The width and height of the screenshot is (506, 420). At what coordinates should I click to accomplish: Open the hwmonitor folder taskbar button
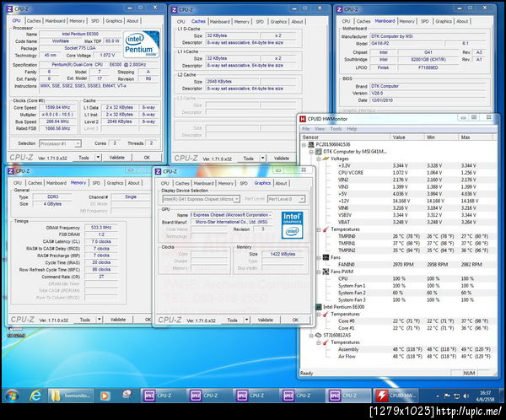(x=71, y=396)
